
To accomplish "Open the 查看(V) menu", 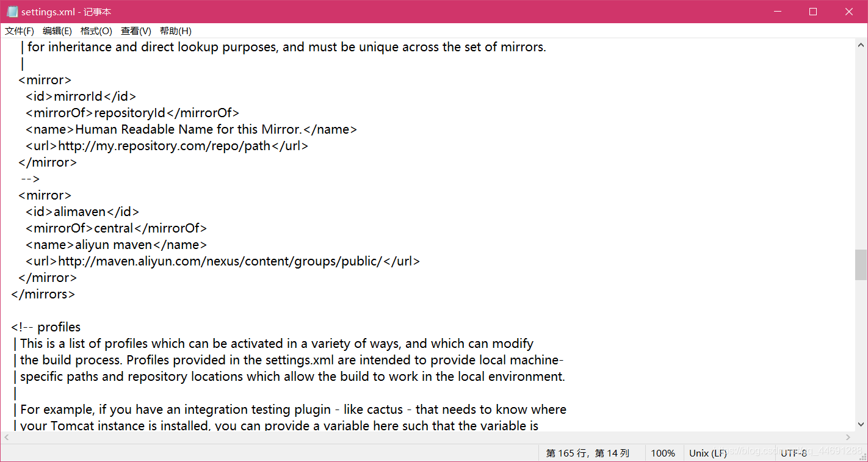I will click(136, 31).
